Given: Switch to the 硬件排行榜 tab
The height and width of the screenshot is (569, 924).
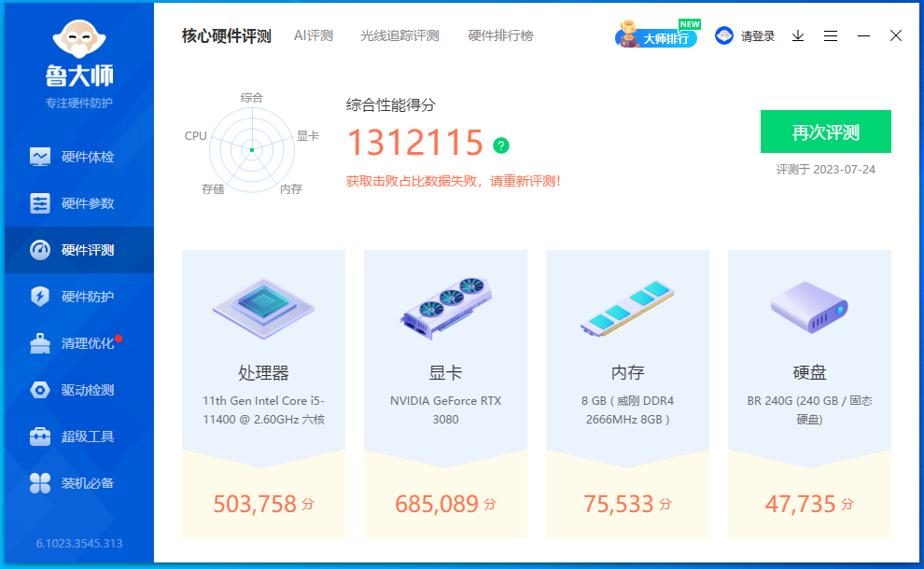Looking at the screenshot, I should pos(500,36).
